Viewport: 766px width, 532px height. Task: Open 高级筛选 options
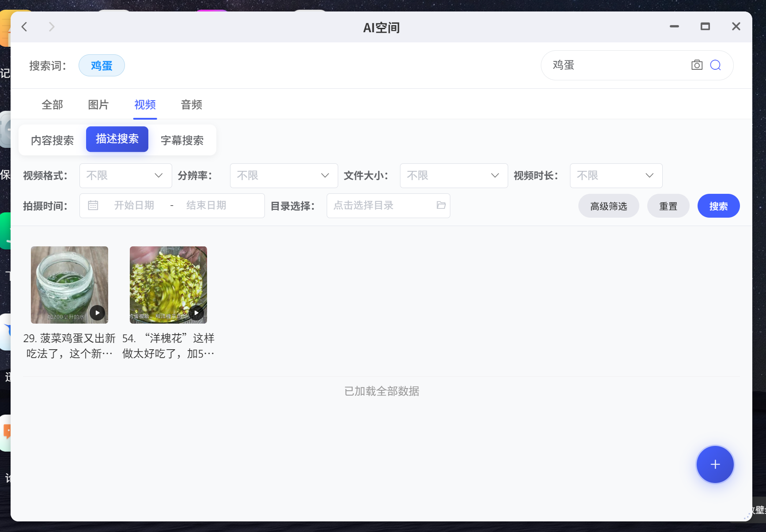tap(608, 206)
